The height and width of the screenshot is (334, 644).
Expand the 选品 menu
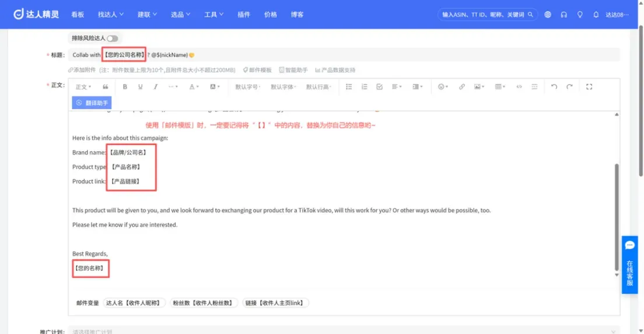pyautogui.click(x=181, y=15)
